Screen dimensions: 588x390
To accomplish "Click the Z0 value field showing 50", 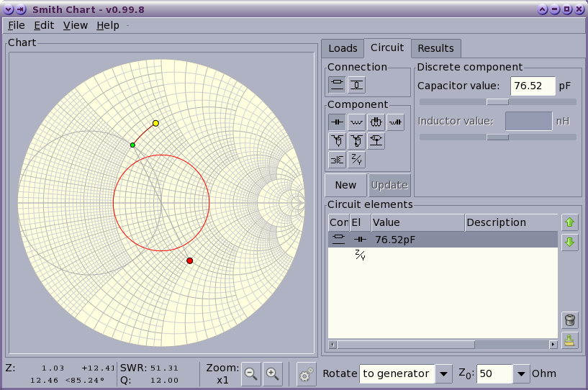I will click(x=494, y=373).
